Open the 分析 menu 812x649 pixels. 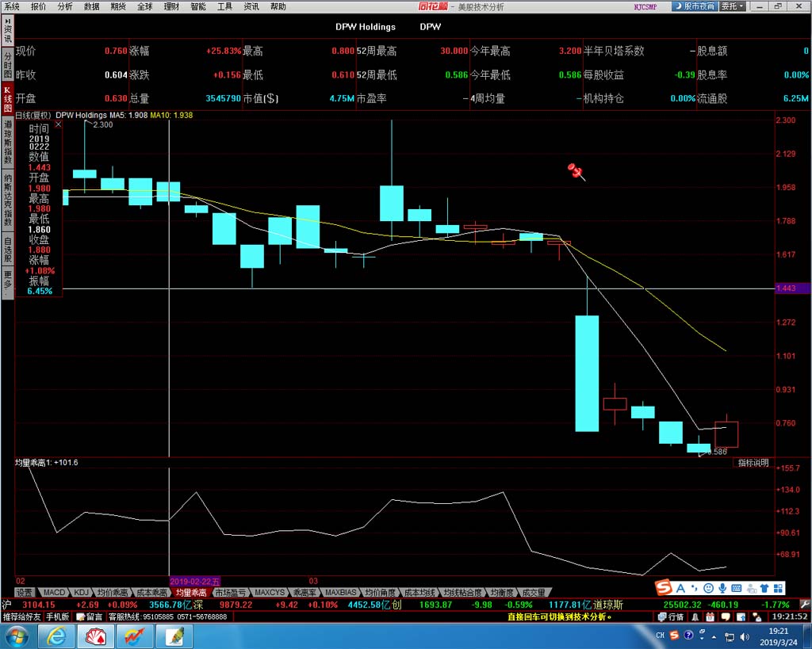(65, 6)
